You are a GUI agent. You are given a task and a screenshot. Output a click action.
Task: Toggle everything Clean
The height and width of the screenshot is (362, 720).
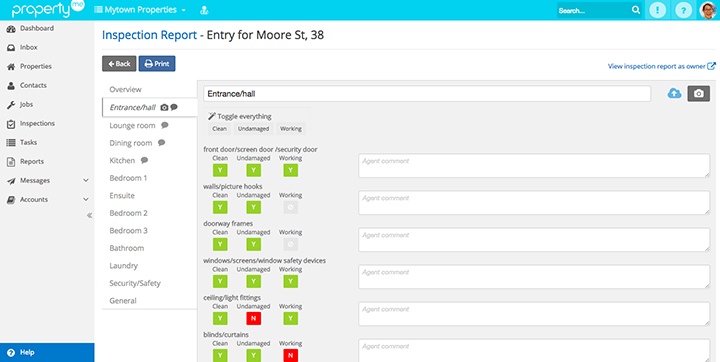tap(219, 129)
